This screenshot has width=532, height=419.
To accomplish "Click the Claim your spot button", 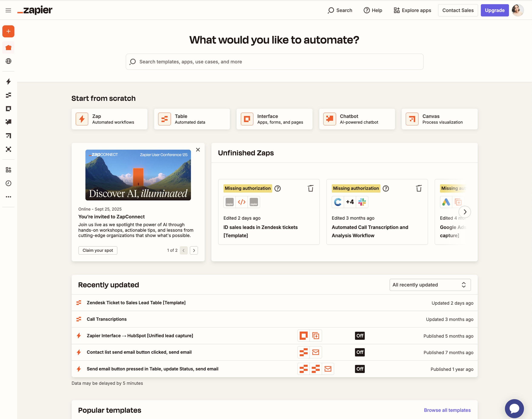I will 98,250.
